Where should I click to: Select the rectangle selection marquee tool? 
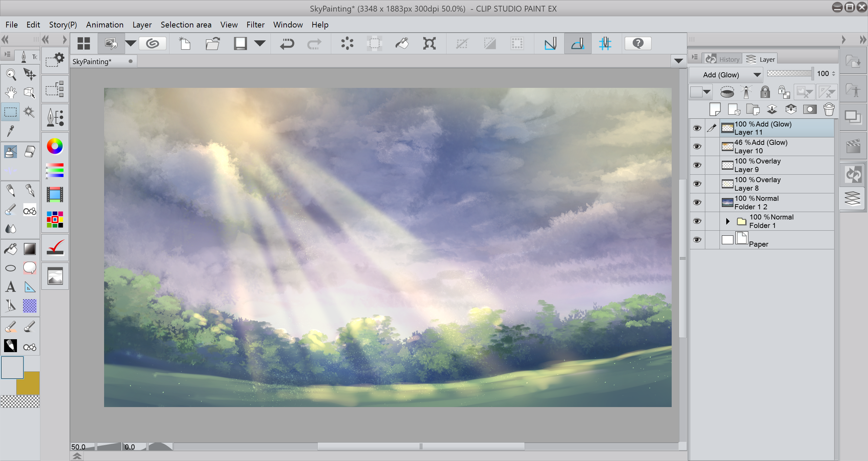click(11, 112)
